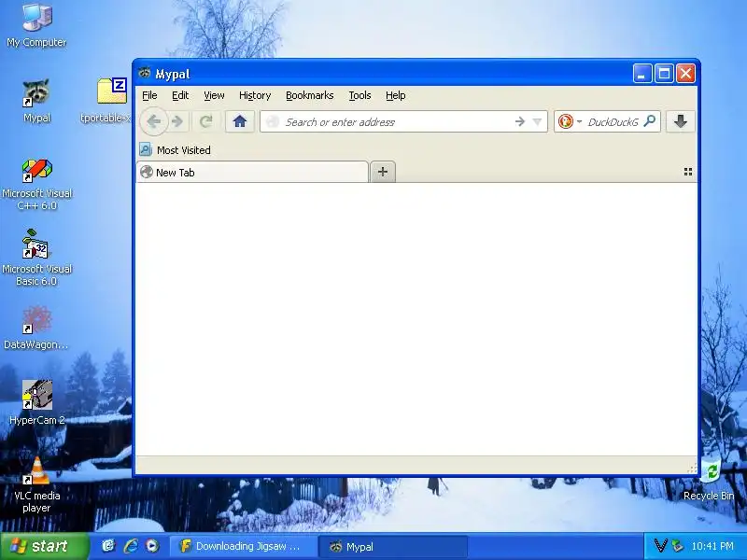
Task: Go back with the back arrow button
Action: pyautogui.click(x=154, y=122)
